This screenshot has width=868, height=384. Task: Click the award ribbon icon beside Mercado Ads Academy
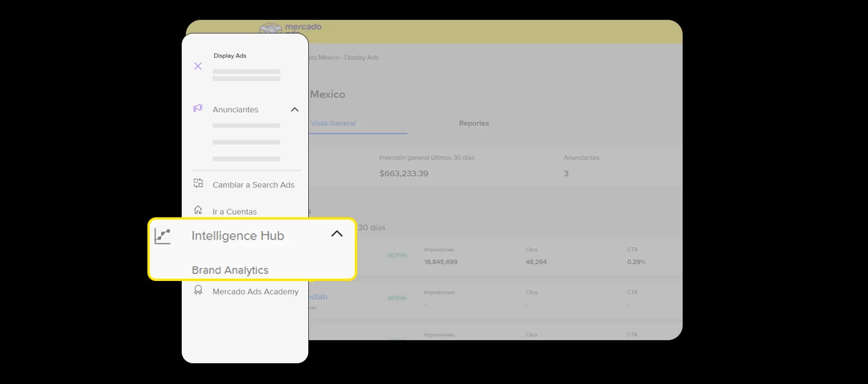pos(198,290)
